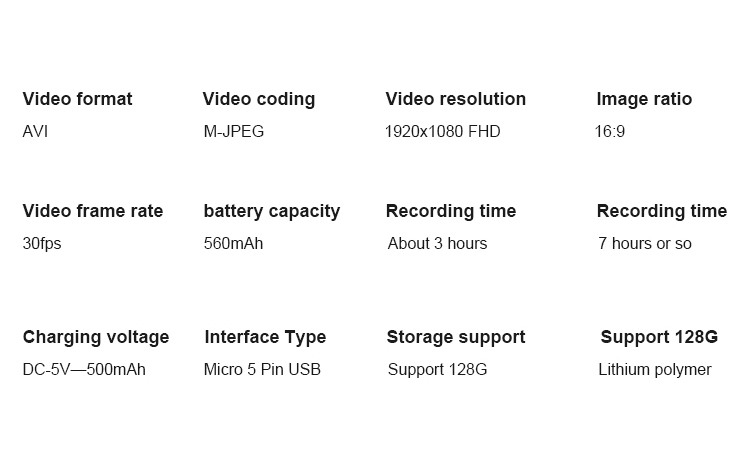Click the Interface Type heading
Viewport: 750px width, 468px height.
[x=265, y=338]
